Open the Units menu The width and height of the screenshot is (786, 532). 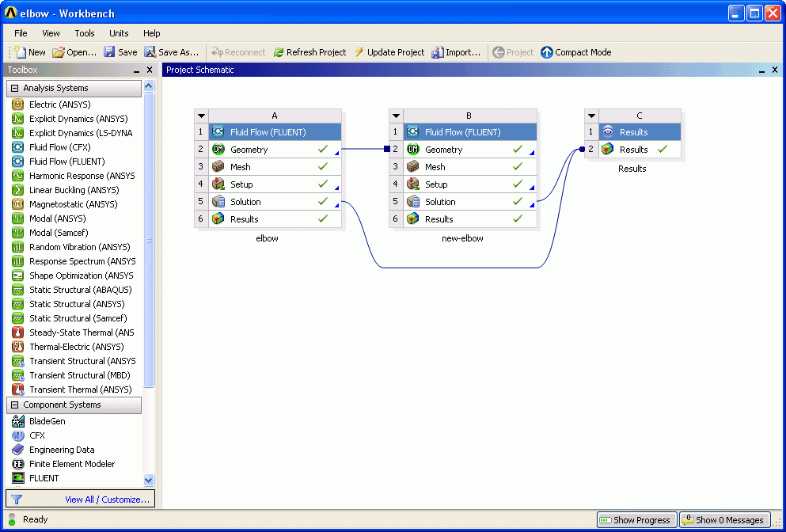[x=119, y=33]
